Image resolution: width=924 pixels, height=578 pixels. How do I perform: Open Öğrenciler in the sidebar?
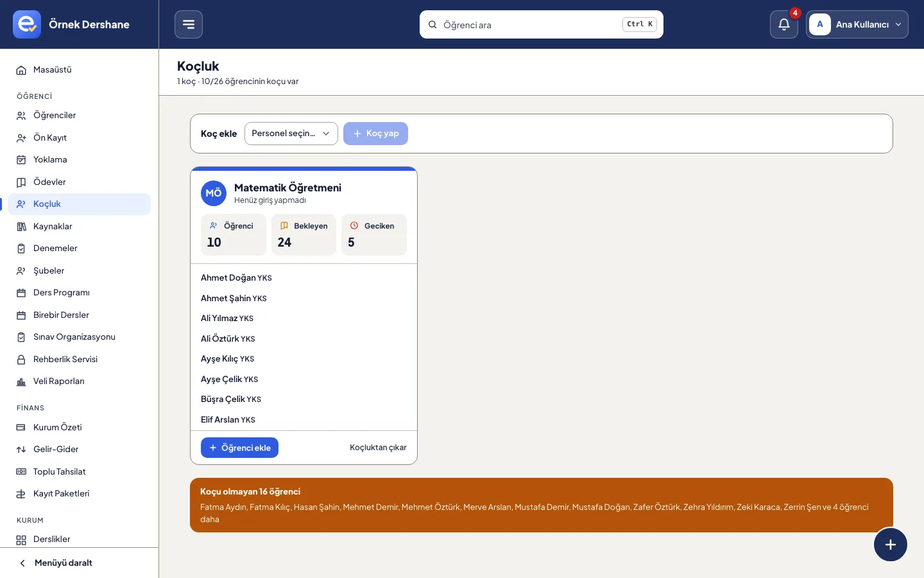(x=80, y=116)
